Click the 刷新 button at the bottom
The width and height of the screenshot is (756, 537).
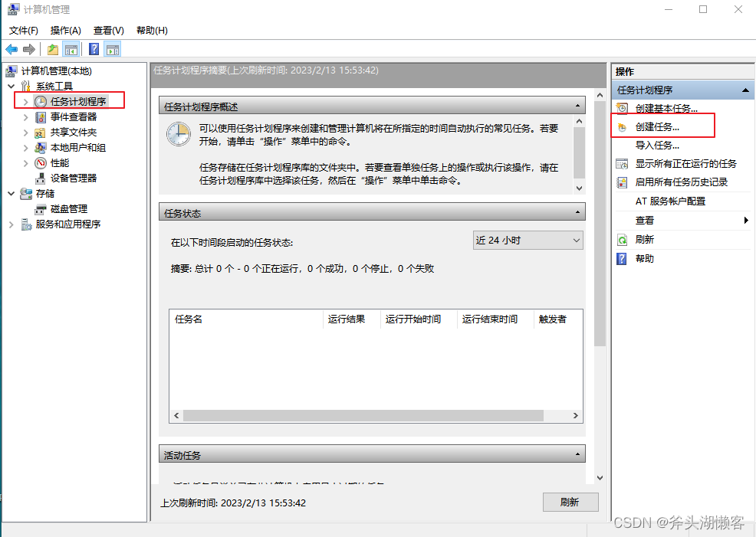point(570,502)
